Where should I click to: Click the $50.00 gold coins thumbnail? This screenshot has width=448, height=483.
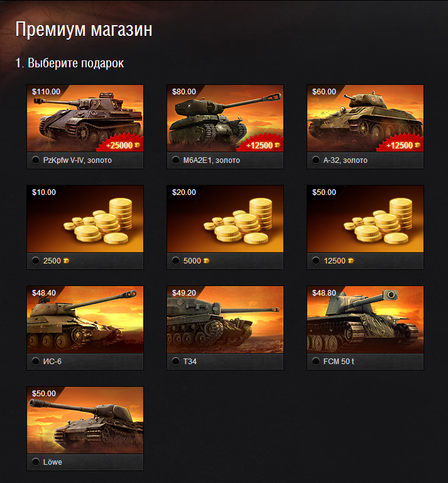(365, 219)
